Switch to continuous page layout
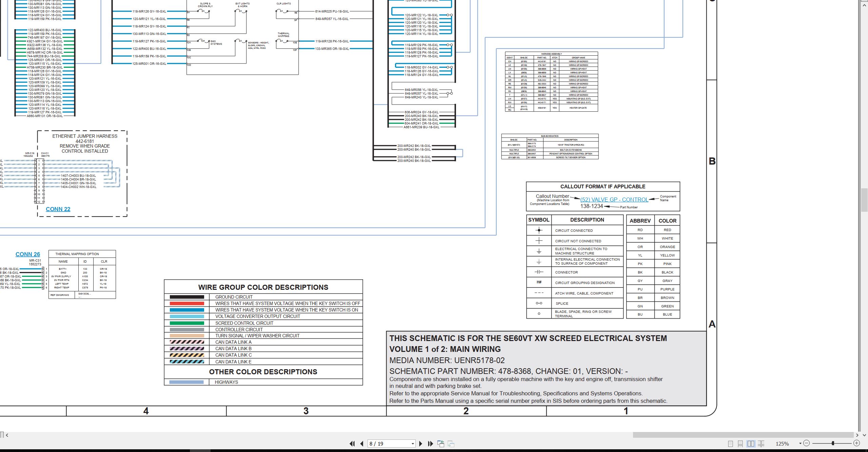 (x=741, y=444)
